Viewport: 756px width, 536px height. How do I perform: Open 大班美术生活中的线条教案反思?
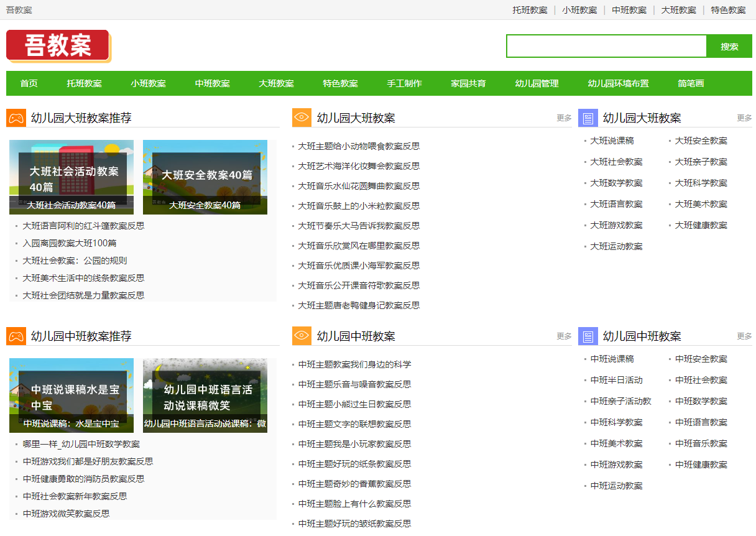[x=83, y=278]
